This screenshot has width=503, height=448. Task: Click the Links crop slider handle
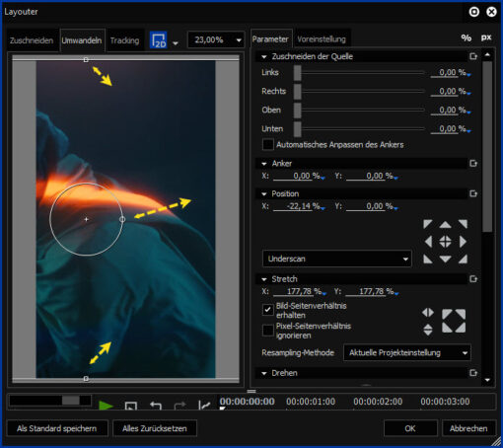[297, 72]
